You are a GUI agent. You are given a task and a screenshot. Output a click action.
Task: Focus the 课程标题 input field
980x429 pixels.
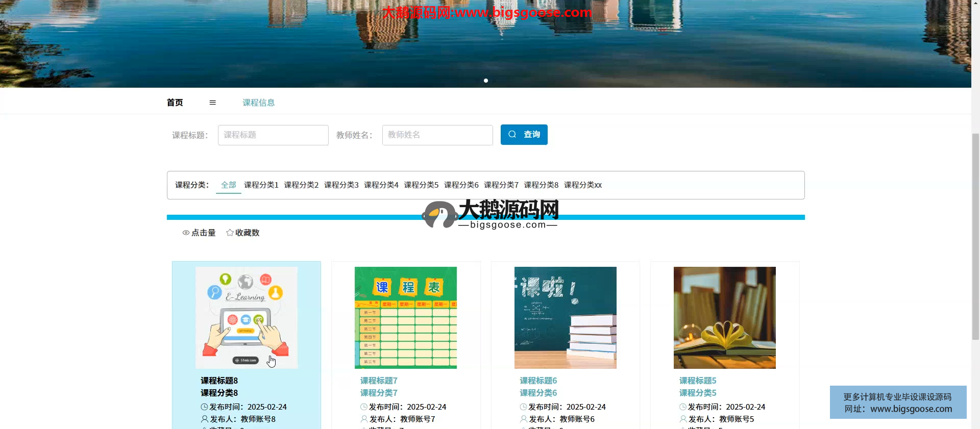click(x=273, y=135)
